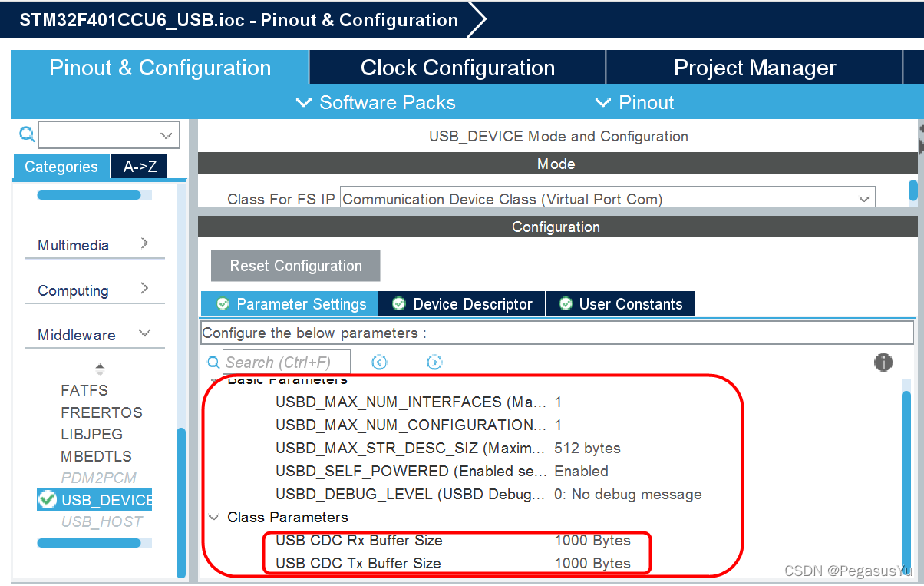The image size is (924, 586).
Task: Click USB CDC Tx Buffer Size value
Action: tap(592, 563)
